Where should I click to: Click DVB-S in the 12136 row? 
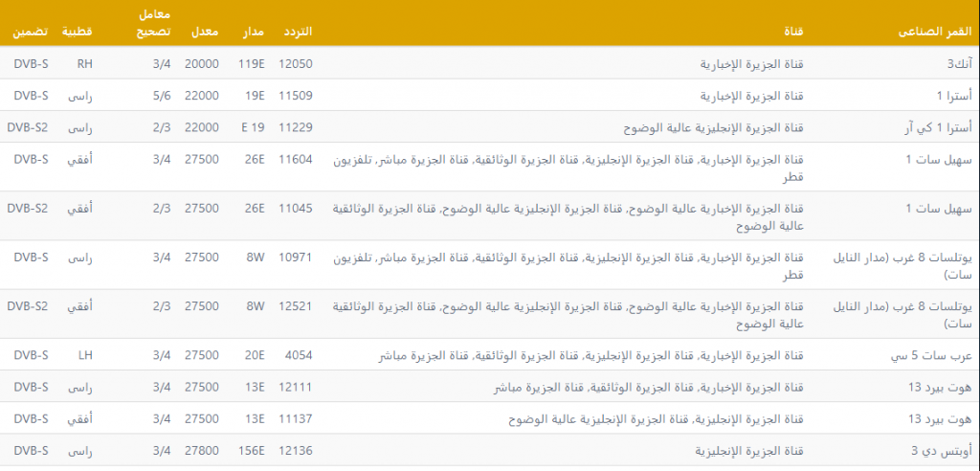pos(32,451)
